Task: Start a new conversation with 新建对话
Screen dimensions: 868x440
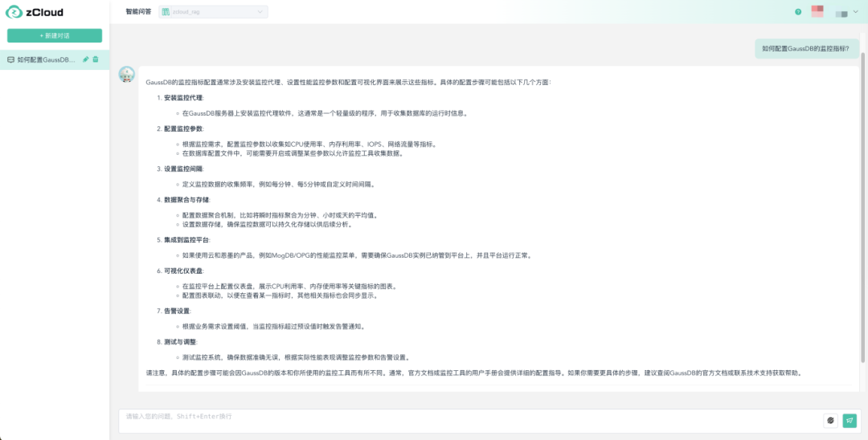Action: [55, 35]
